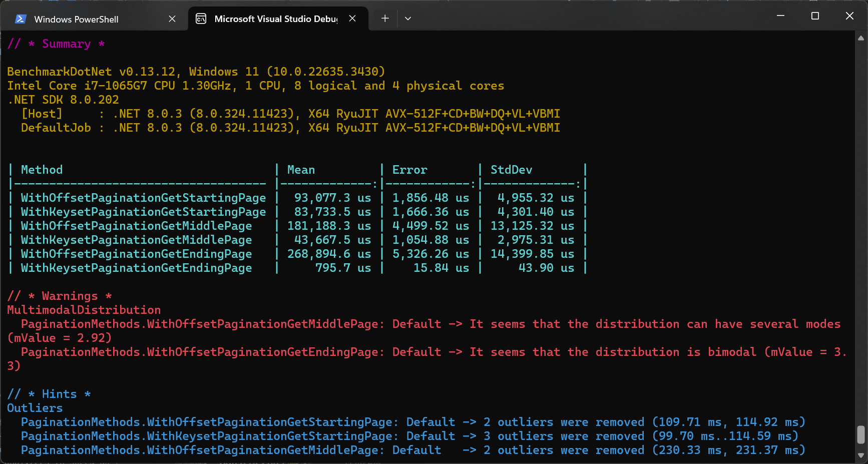This screenshot has height=464, width=868.
Task: Click the error value '4,499.52 us'
Action: (431, 226)
